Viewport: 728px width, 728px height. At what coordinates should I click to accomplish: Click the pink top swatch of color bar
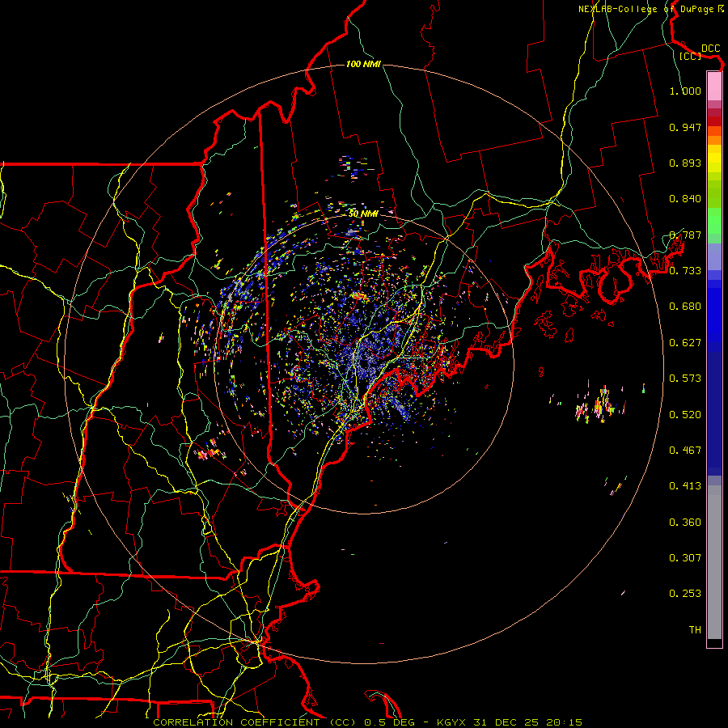[714, 87]
